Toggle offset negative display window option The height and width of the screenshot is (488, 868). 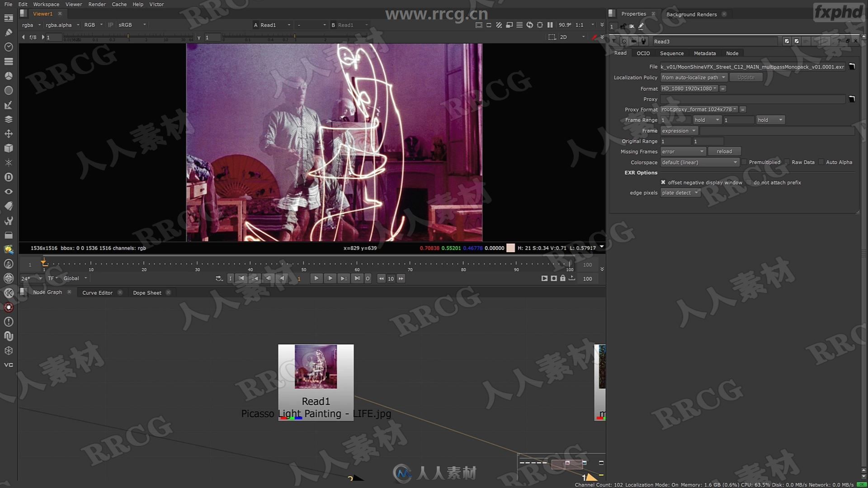[x=664, y=183]
